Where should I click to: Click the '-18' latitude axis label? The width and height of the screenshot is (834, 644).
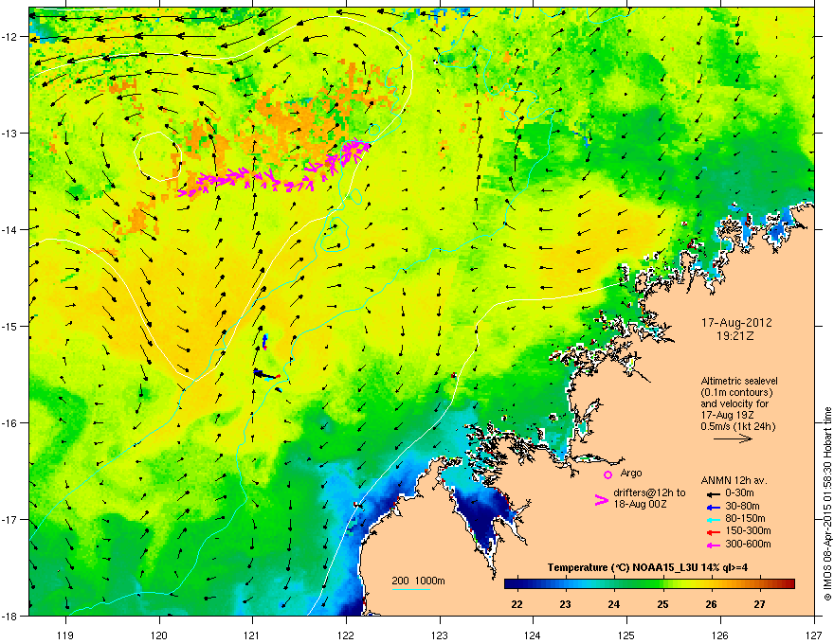tap(9, 616)
